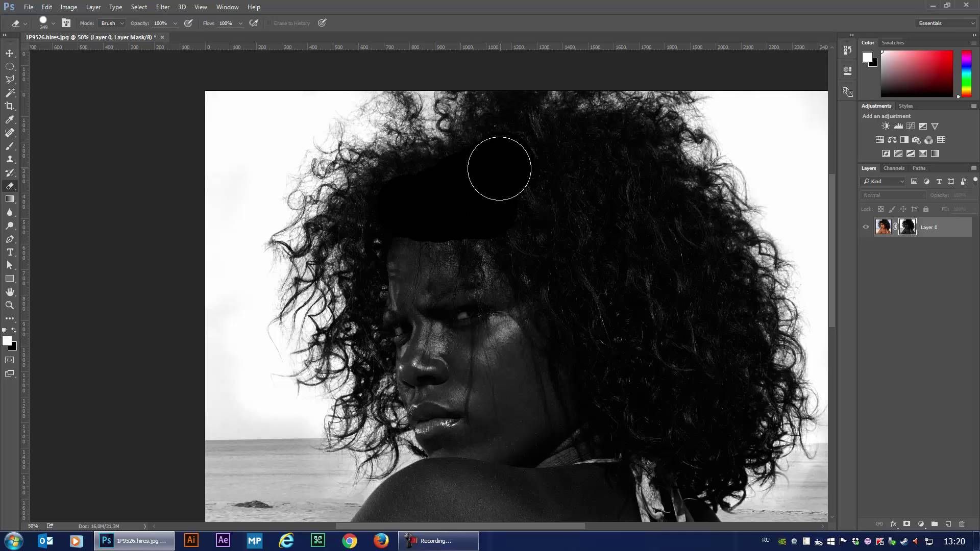Click the Zoom tool
The width and height of the screenshot is (980, 551).
(10, 305)
